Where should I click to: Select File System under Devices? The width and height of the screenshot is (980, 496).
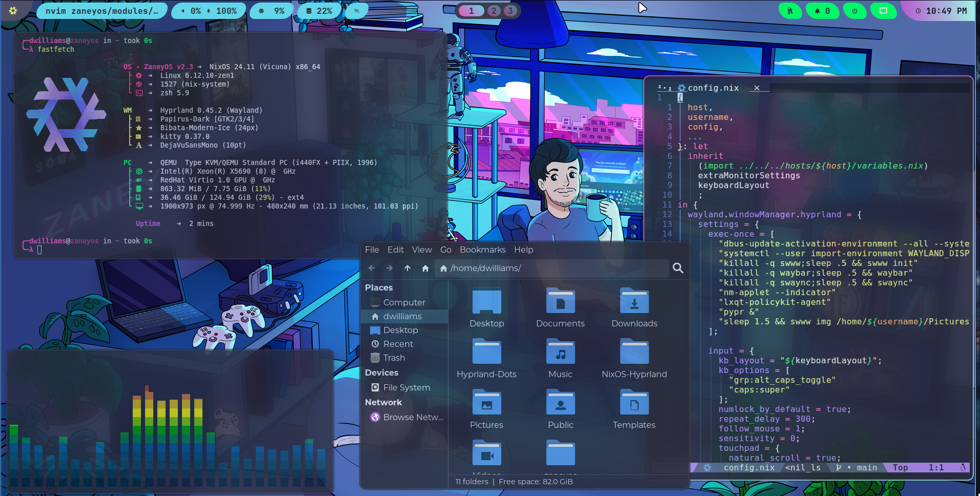click(406, 387)
